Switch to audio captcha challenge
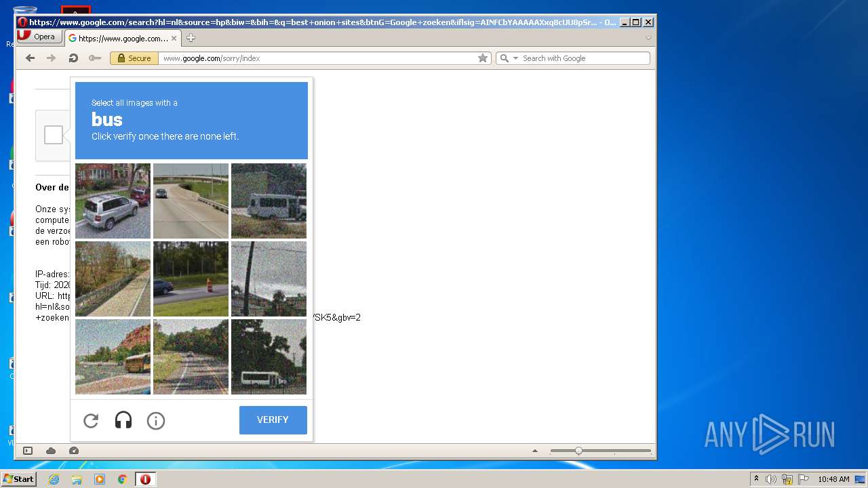This screenshot has width=868, height=488. [x=123, y=421]
